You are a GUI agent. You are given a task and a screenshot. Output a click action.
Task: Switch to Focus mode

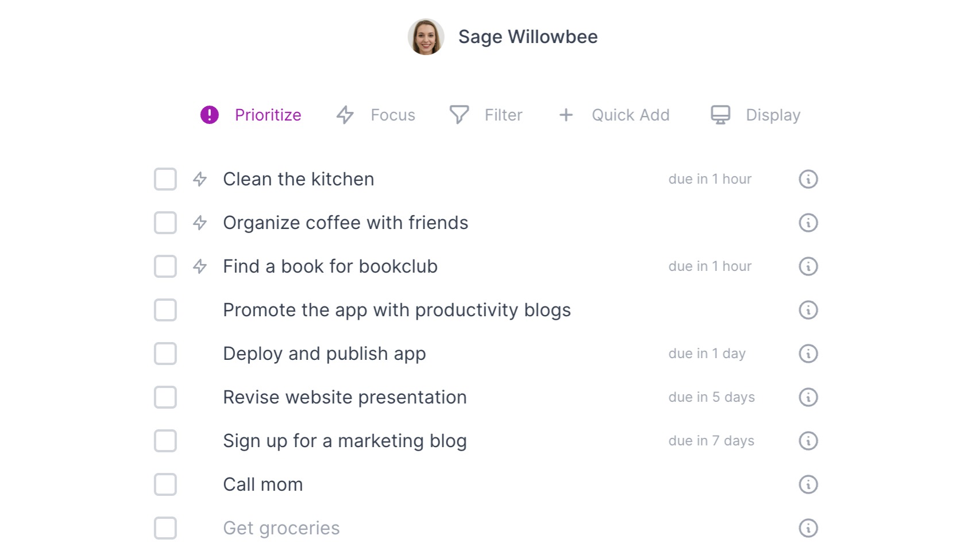point(376,115)
